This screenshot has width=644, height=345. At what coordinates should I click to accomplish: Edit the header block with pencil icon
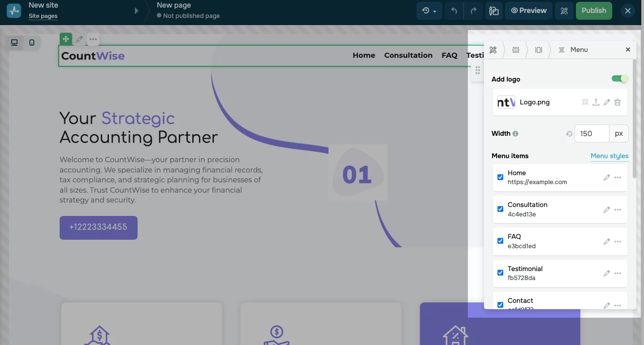point(79,39)
